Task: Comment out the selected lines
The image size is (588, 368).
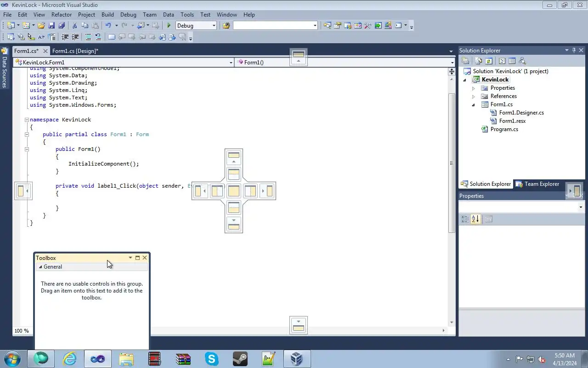Action: click(x=88, y=37)
